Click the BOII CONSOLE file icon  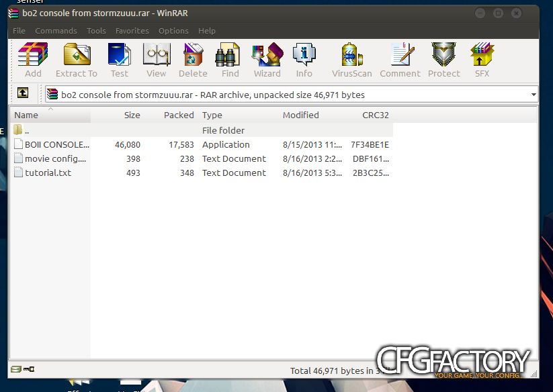pos(18,144)
